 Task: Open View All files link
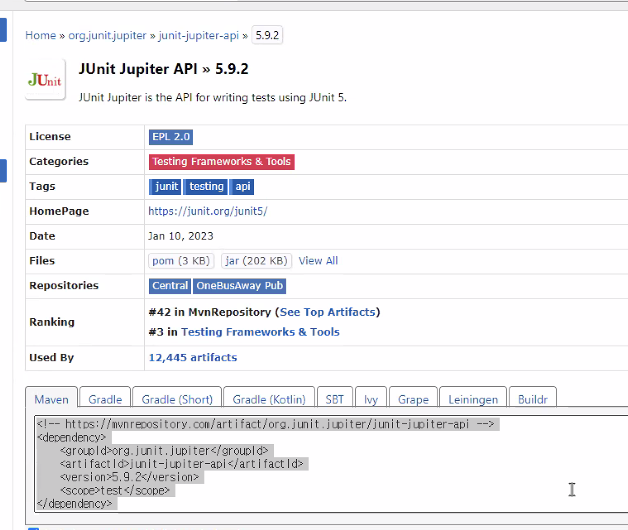click(x=318, y=261)
